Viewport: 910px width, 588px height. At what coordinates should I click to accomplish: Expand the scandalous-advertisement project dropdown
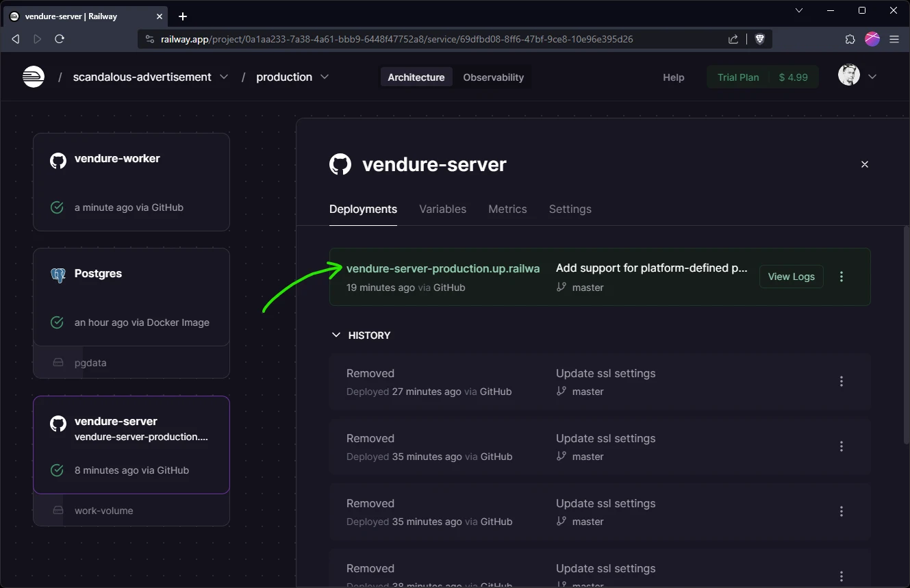coord(224,77)
